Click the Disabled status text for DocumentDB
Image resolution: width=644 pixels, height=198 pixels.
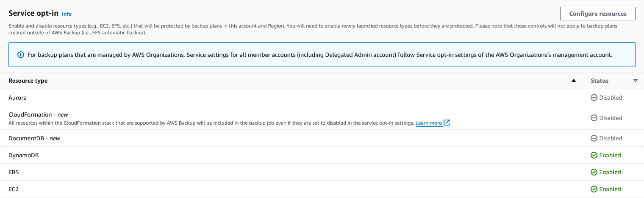pyautogui.click(x=611, y=138)
